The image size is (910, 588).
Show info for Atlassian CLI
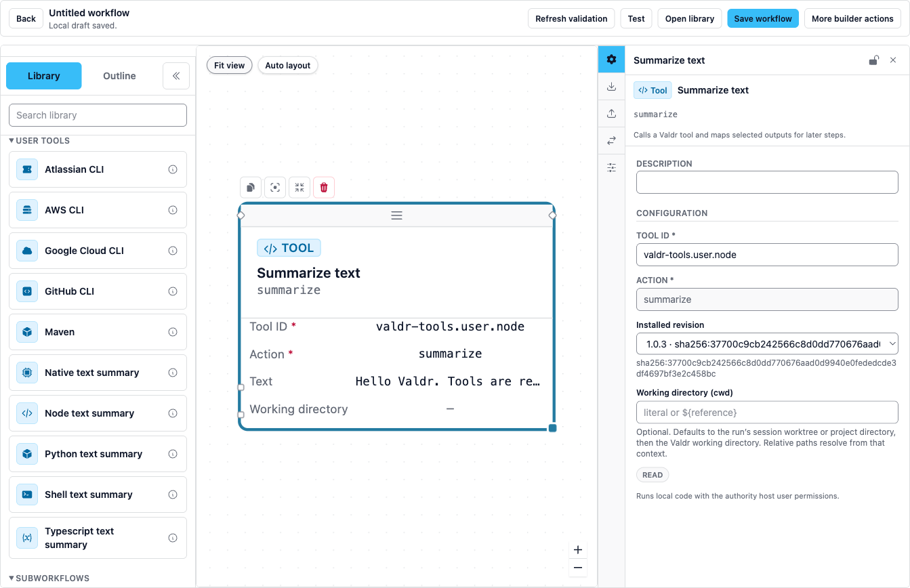(173, 169)
